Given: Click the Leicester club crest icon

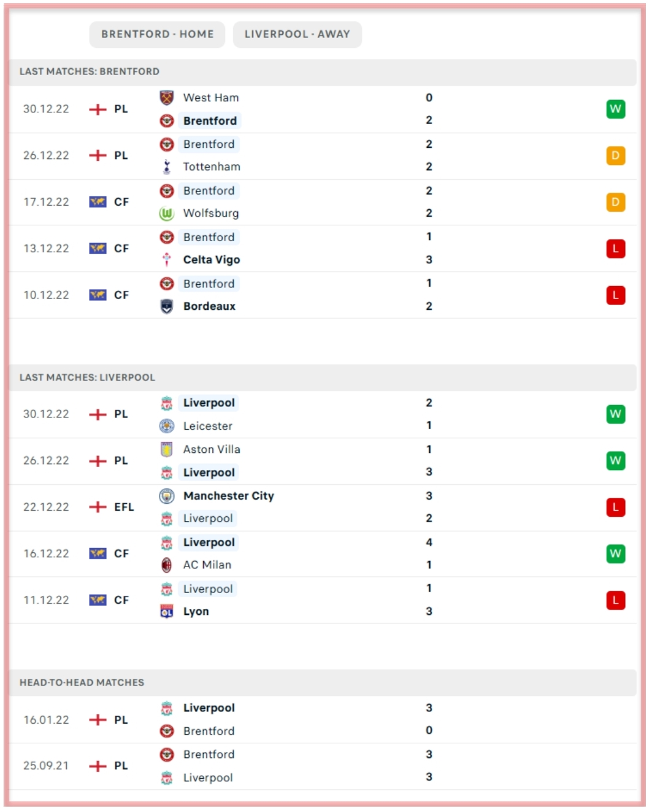Looking at the screenshot, I should coord(167,426).
